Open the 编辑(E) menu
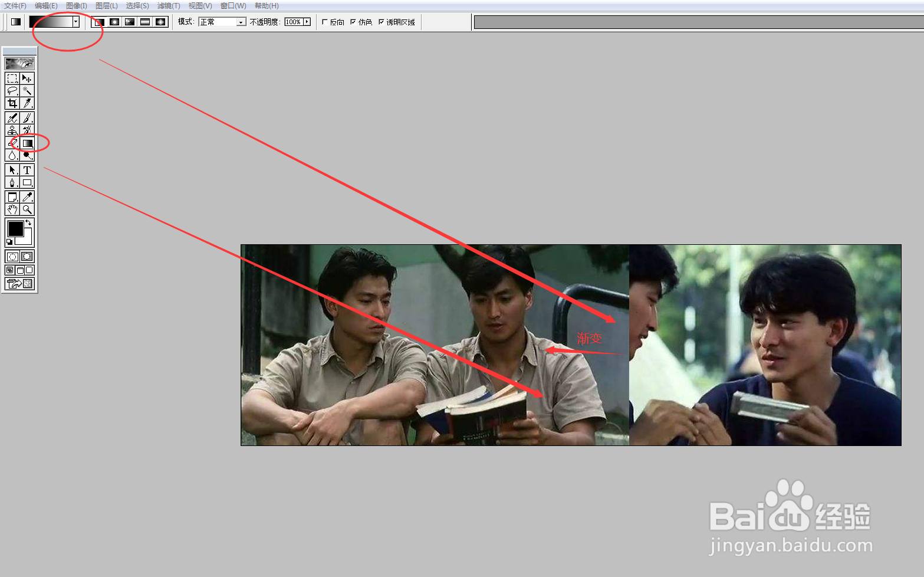The width and height of the screenshot is (924, 577). pos(46,5)
